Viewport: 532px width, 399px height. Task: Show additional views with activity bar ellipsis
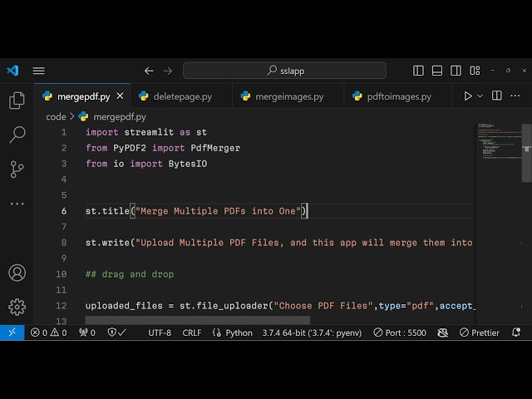pos(17,204)
